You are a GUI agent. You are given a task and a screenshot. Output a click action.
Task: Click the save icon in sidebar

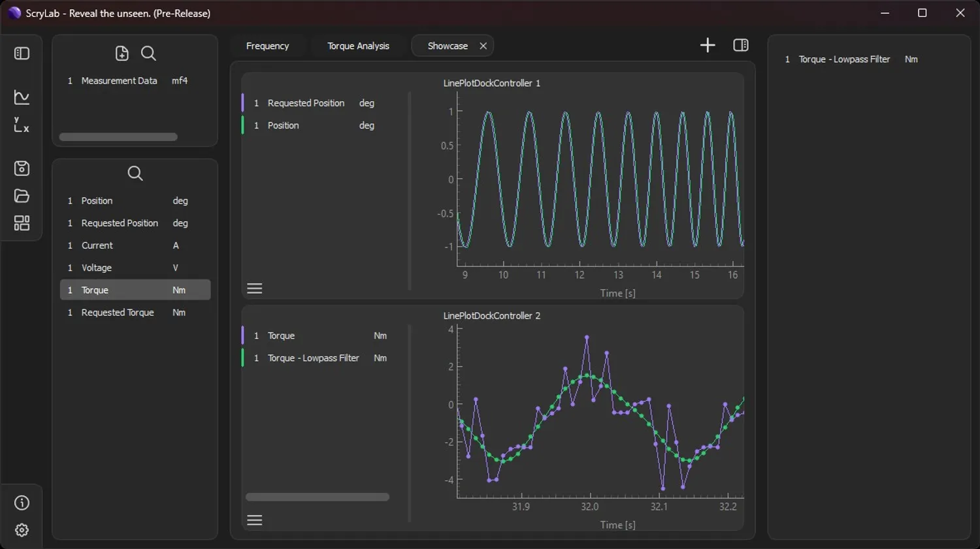coord(22,168)
